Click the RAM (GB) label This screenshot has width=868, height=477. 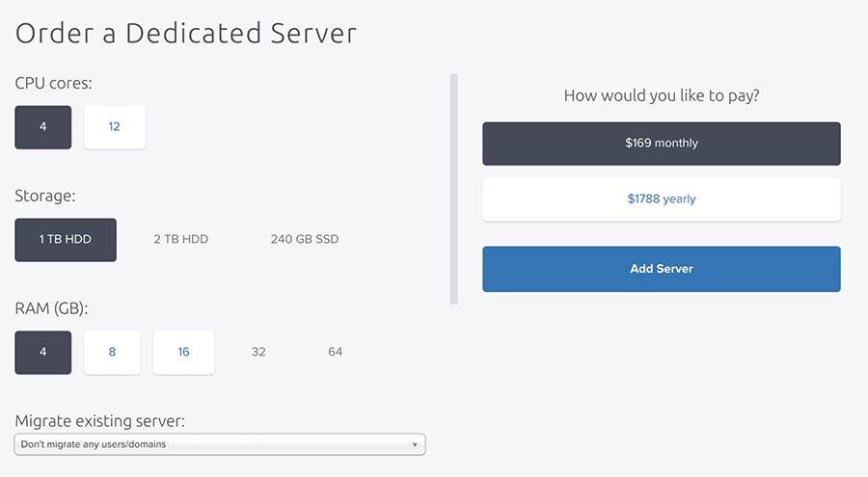[52, 309]
